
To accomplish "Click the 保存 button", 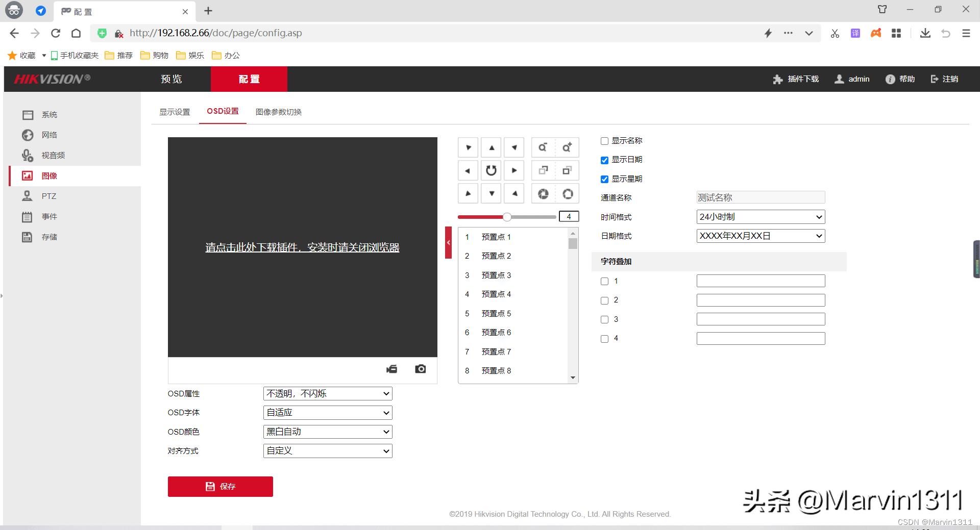I will 220,486.
